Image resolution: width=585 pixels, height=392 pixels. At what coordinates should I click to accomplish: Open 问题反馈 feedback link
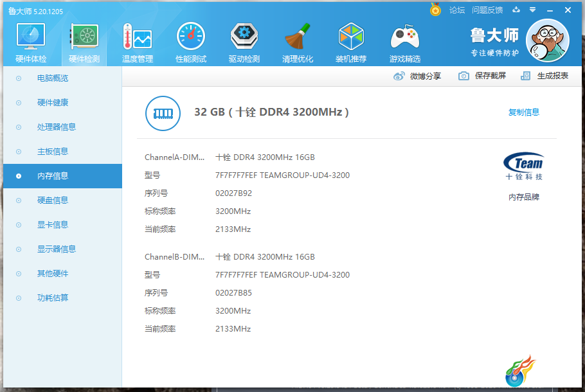pos(487,10)
